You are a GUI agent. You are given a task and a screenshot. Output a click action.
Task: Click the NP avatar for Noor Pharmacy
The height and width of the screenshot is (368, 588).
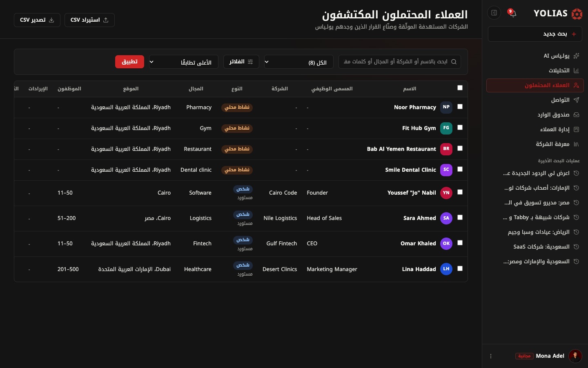coord(446,107)
